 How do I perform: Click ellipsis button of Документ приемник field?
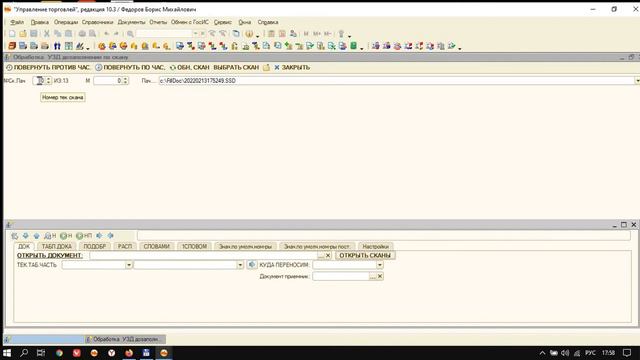click(x=373, y=276)
